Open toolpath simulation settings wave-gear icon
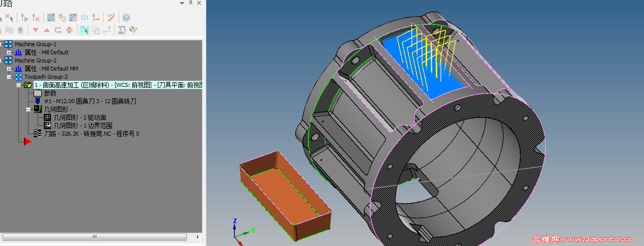The width and height of the screenshot is (644, 246). click(x=73, y=17)
